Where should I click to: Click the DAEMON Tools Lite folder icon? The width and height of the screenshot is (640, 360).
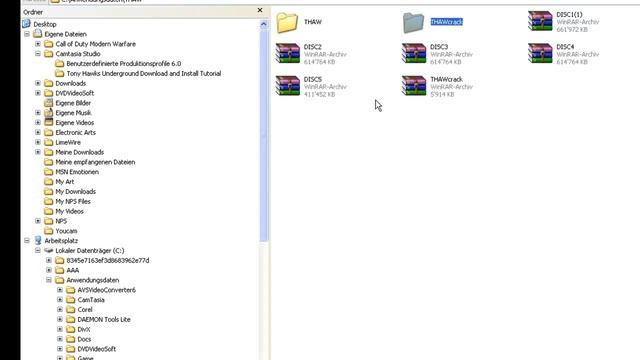[71, 319]
